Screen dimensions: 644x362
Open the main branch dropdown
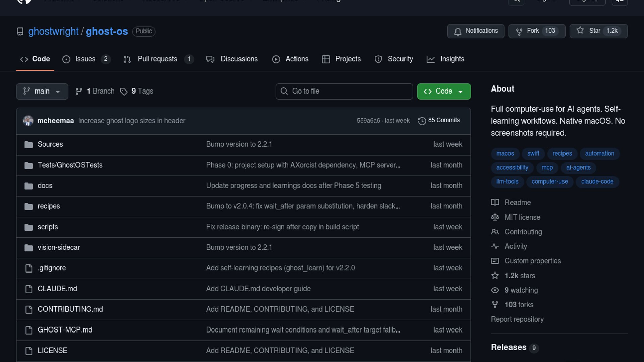pos(42,92)
